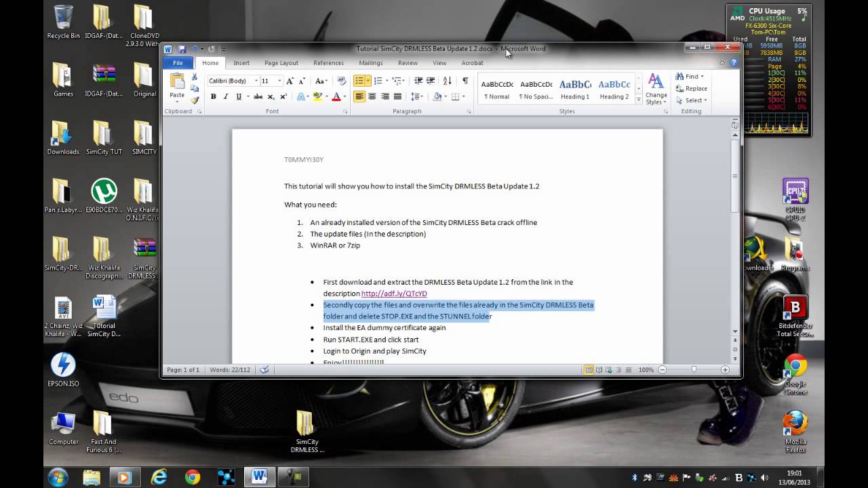Viewport: 868px width, 488px height.
Task: Click the Sort A-Z icon
Action: click(448, 81)
